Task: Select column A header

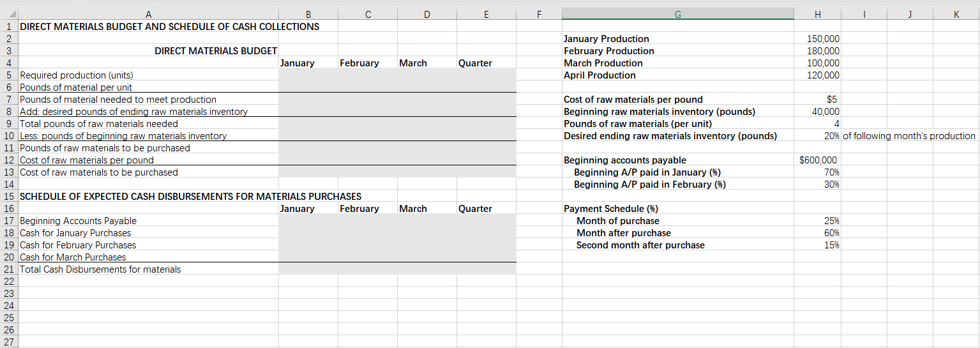Action: tap(149, 14)
